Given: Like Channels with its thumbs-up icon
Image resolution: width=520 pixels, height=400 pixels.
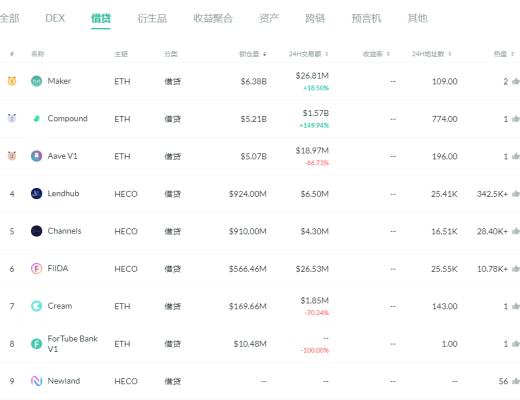Looking at the screenshot, I should click(x=516, y=231).
